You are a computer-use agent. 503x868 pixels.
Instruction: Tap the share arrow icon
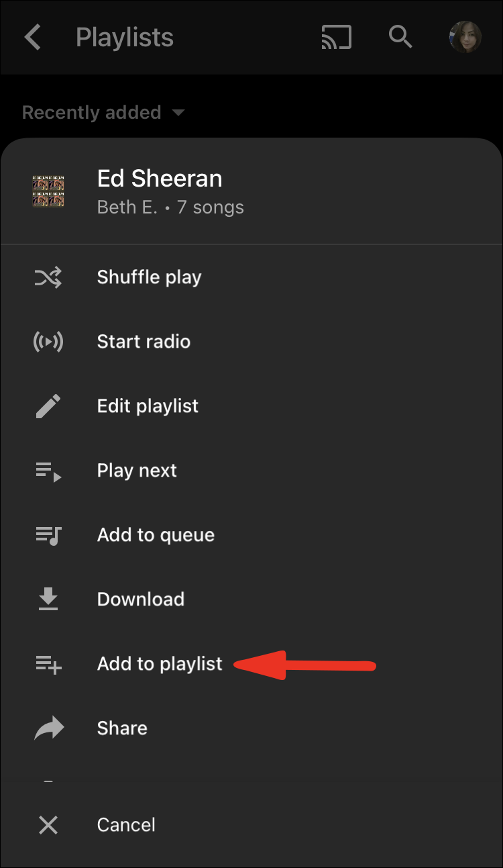[x=48, y=728]
